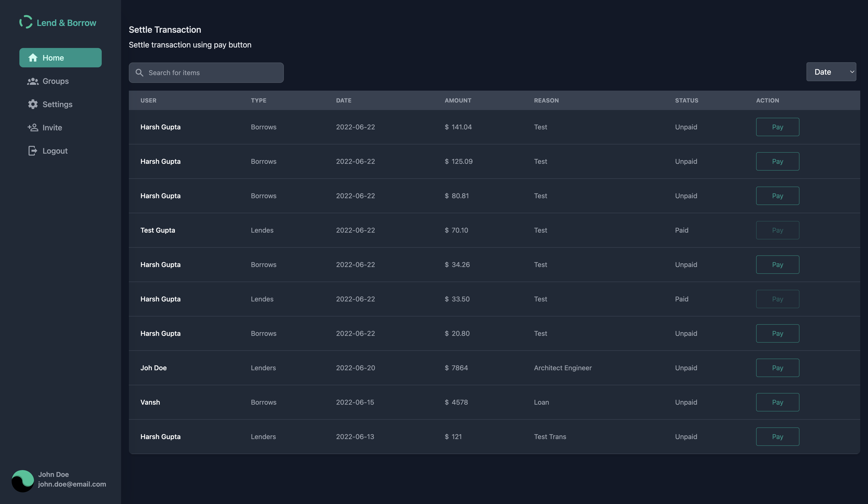This screenshot has width=868, height=504.
Task: Click the Groups people icon
Action: coord(33,81)
